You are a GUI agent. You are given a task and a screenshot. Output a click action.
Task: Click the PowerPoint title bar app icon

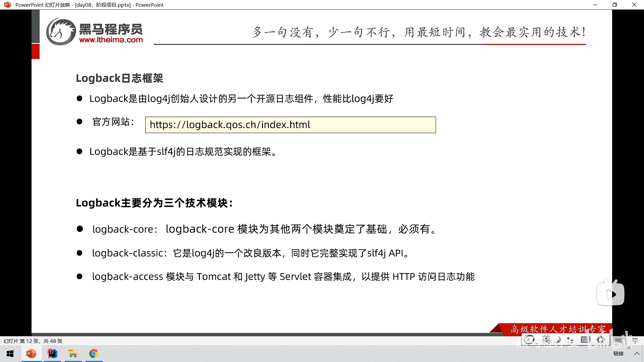click(7, 5)
